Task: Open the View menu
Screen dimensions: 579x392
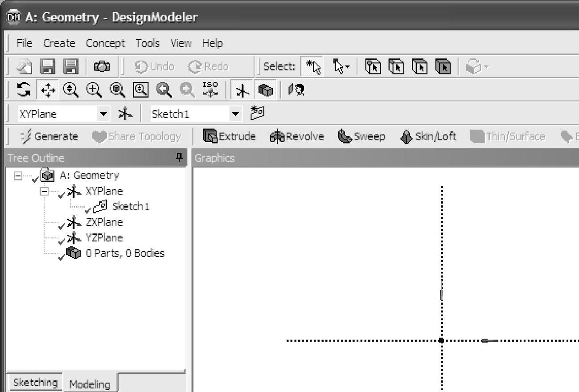Action: point(181,43)
